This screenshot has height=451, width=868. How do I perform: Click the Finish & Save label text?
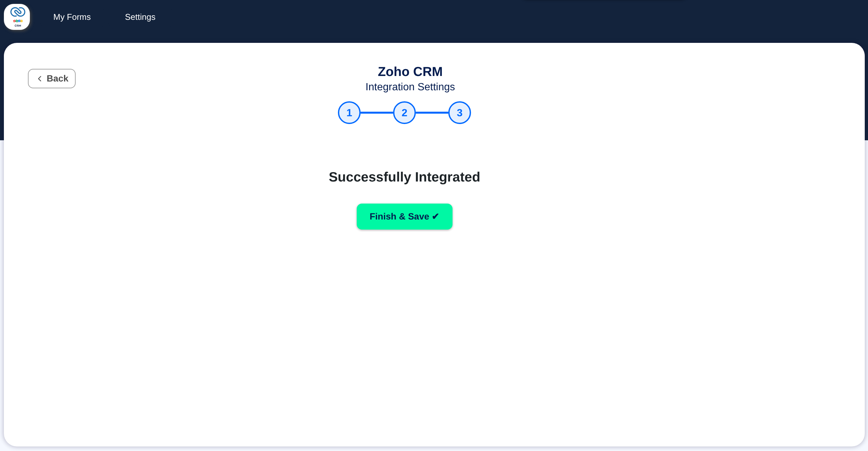399,216
